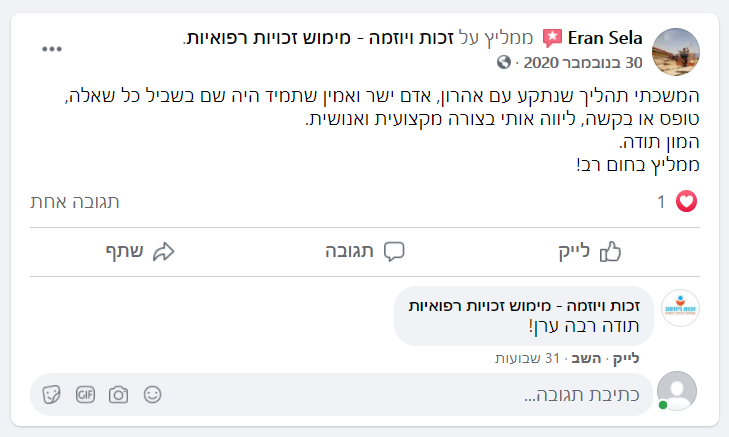
Task: Like the page's comment using לייק
Action: coord(626,358)
